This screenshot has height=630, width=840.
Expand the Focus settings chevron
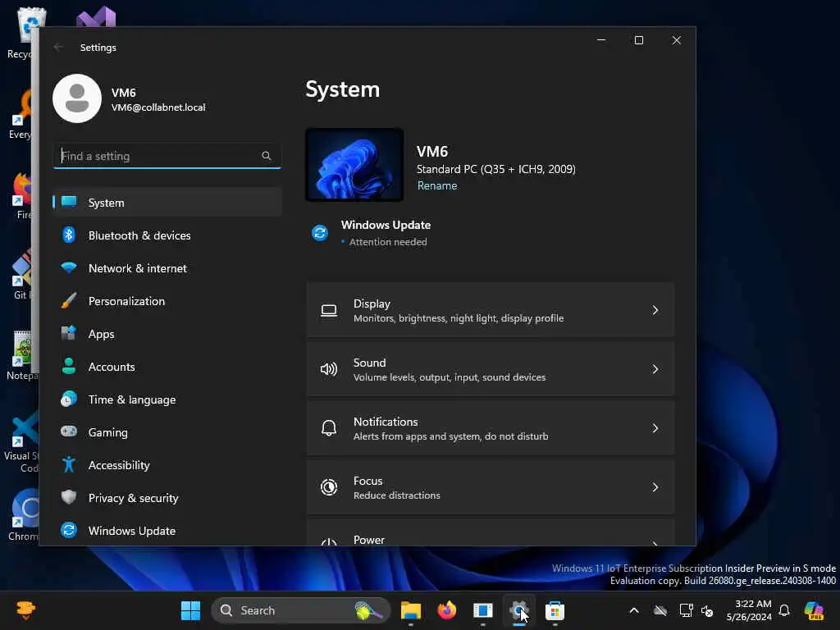click(655, 487)
